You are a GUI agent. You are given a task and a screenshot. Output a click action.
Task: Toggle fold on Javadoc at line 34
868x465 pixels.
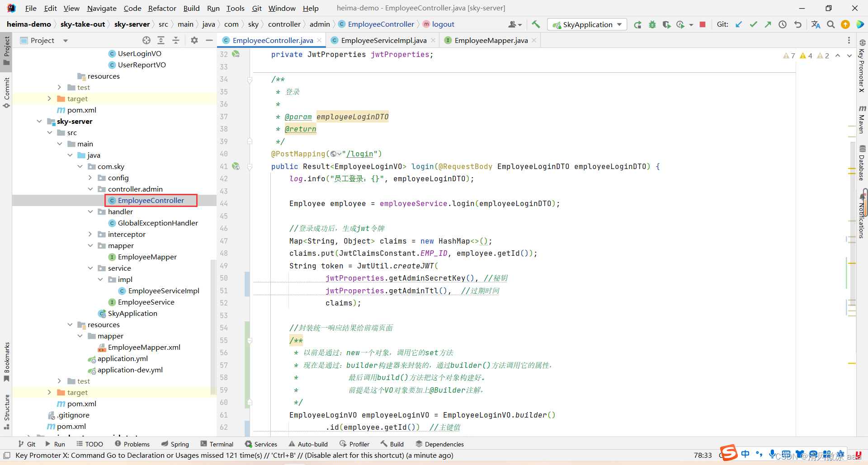pos(250,80)
